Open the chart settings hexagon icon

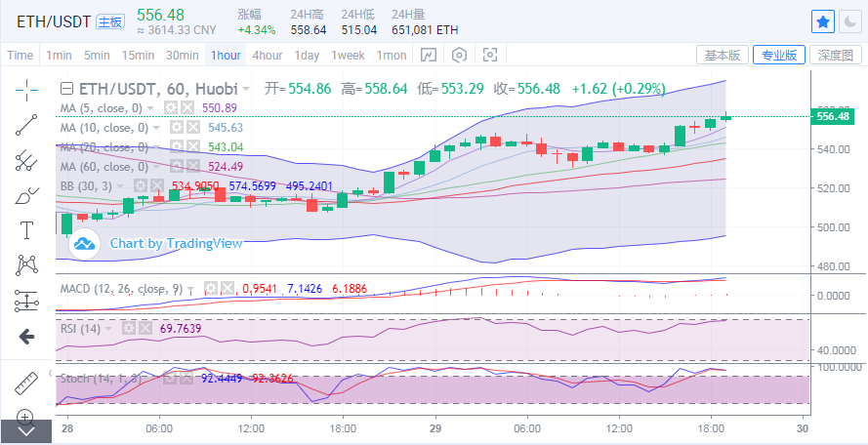(460, 55)
